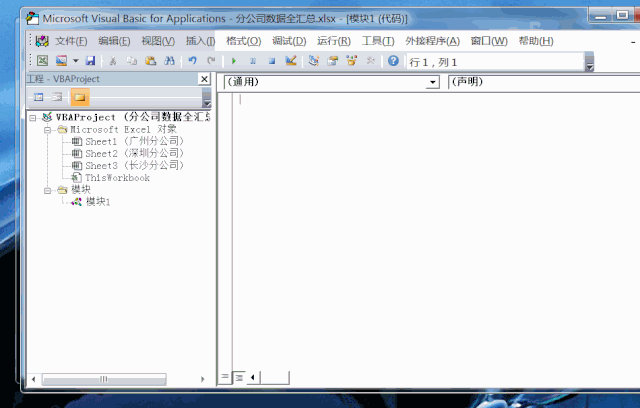This screenshot has height=408, width=640.
Task: Minimize the VBA editor window
Action: 600,16
